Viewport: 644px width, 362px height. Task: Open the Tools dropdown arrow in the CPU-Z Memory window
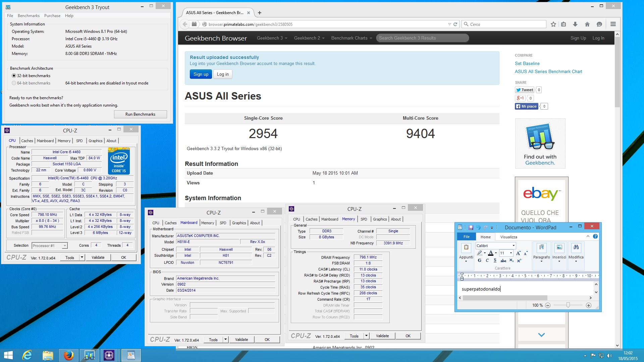pyautogui.click(x=367, y=336)
